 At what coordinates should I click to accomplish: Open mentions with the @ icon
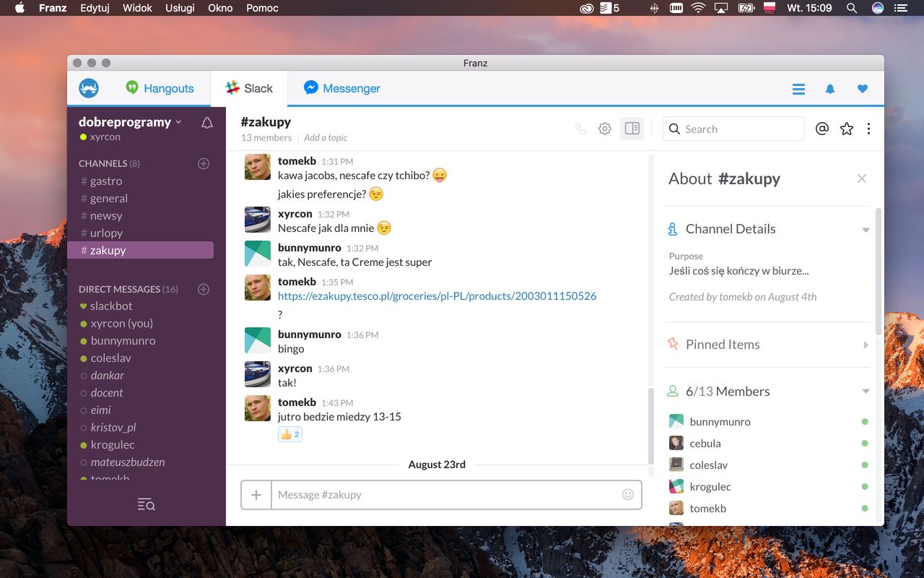coord(822,129)
